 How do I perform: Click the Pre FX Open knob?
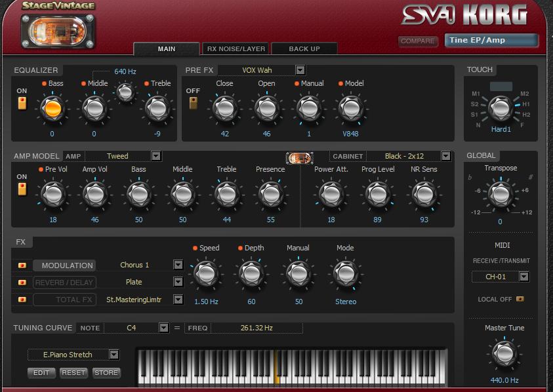point(267,109)
